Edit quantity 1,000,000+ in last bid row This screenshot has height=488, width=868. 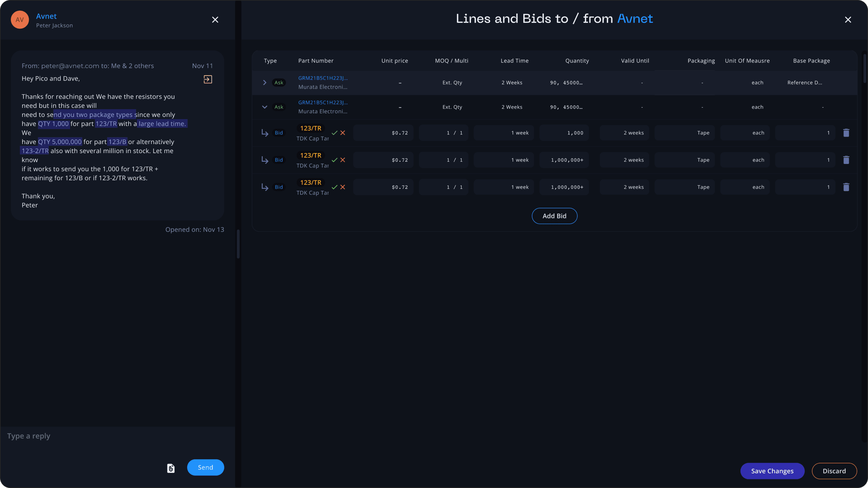pos(564,187)
